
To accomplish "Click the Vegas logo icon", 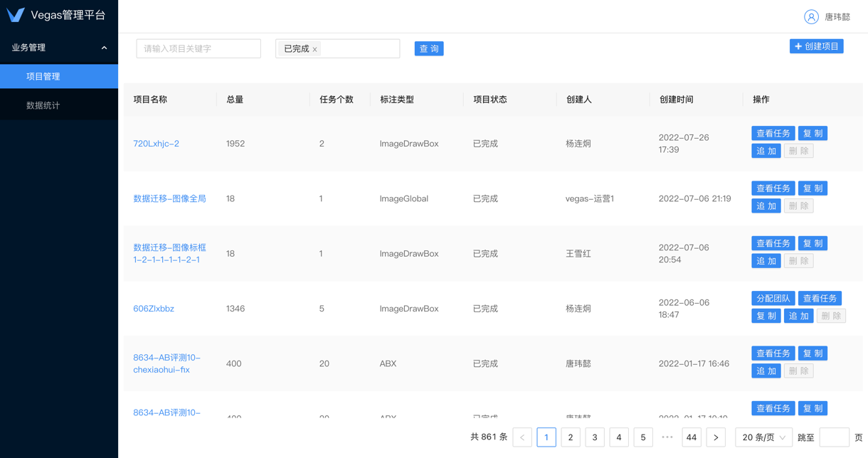I will (x=16, y=15).
